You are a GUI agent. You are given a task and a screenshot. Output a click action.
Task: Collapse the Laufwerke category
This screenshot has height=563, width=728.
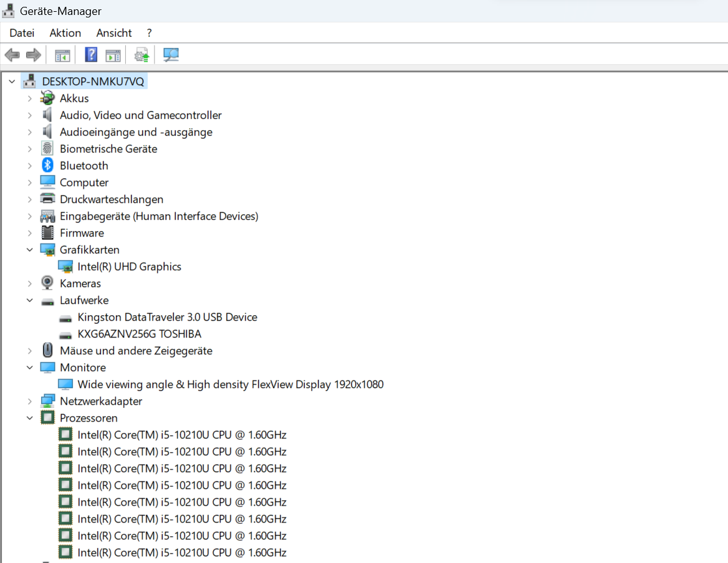(30, 300)
